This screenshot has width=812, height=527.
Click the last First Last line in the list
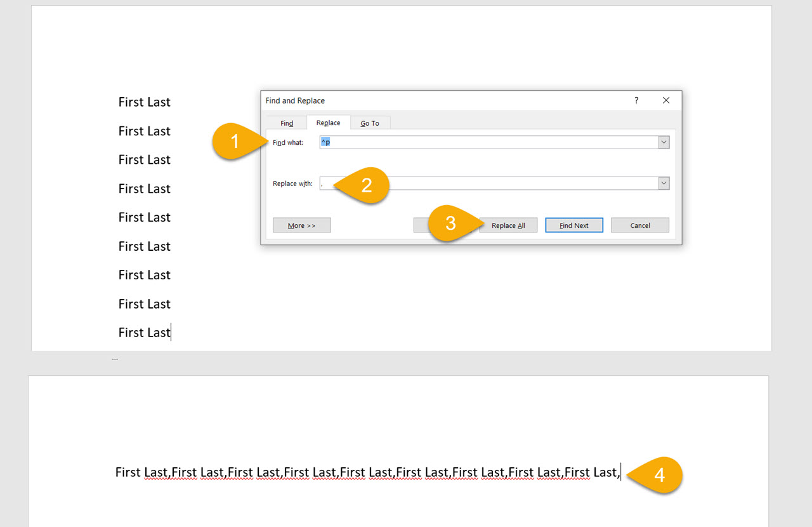click(x=144, y=332)
